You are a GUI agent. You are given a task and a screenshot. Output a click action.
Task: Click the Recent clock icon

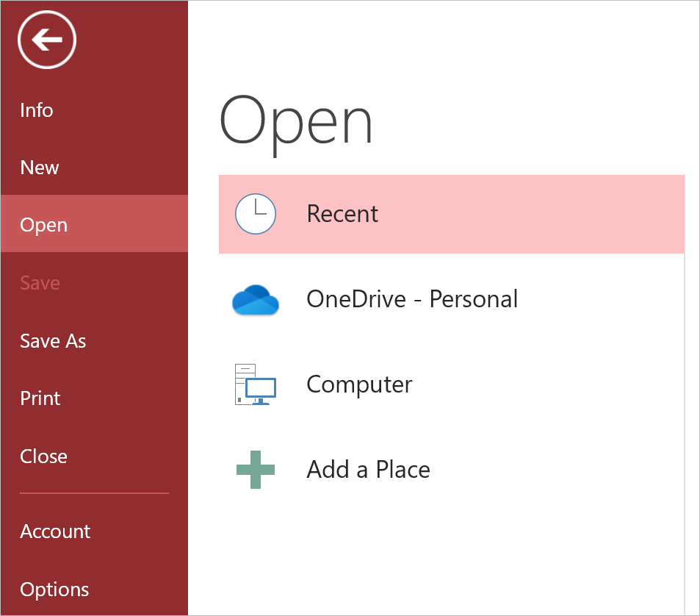point(256,214)
